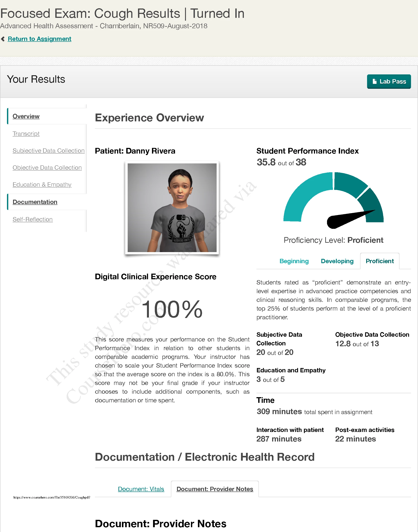The width and height of the screenshot is (418, 532).
Task: Click the coursehero.com file URL text
Action: (x=52, y=497)
